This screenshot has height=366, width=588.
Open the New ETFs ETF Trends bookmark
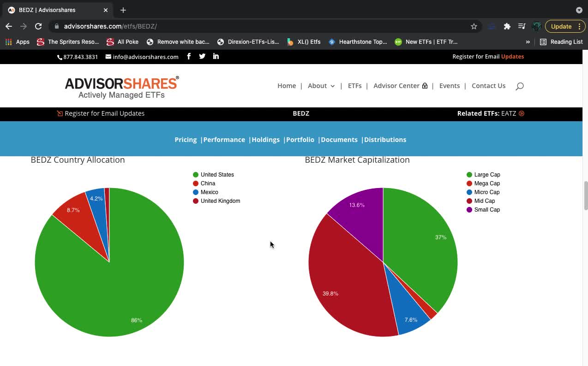click(426, 41)
